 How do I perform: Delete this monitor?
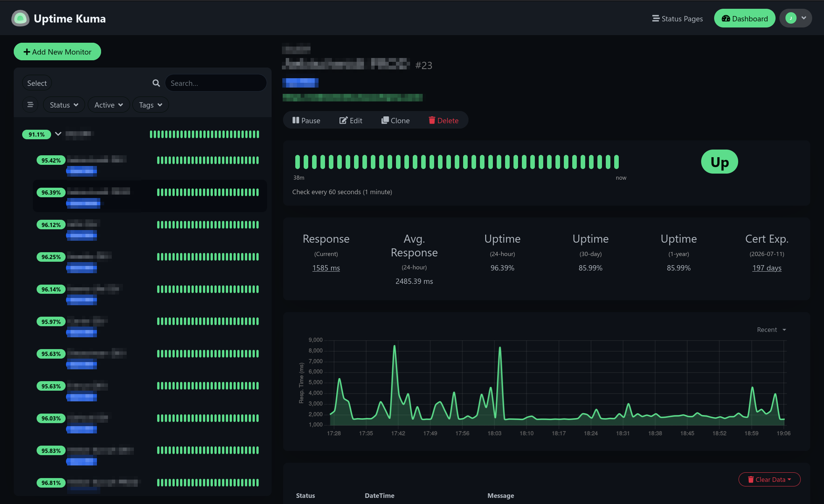444,120
